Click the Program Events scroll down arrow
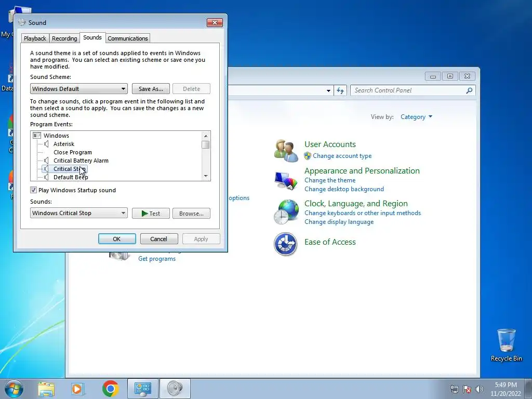The image size is (532, 399). click(206, 176)
